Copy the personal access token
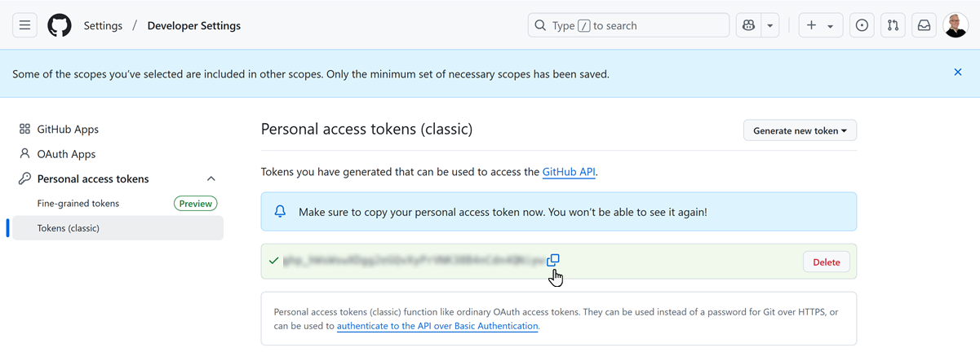 (553, 260)
